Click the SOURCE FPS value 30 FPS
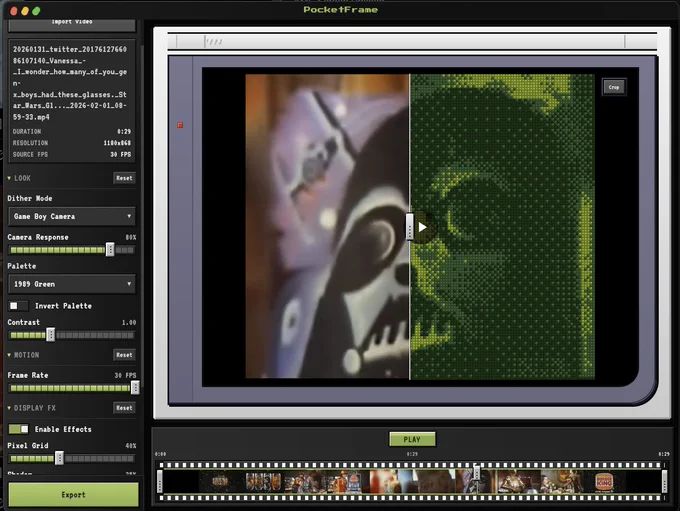 [121, 155]
